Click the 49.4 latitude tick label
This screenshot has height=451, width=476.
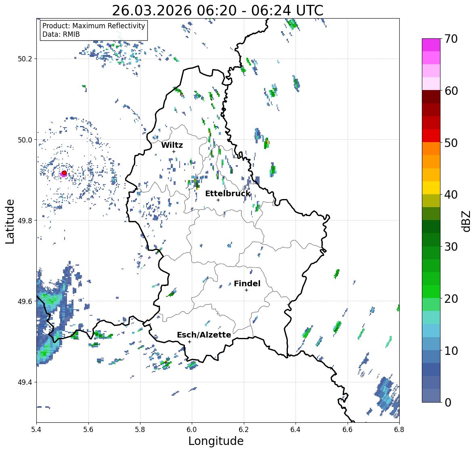tap(25, 382)
